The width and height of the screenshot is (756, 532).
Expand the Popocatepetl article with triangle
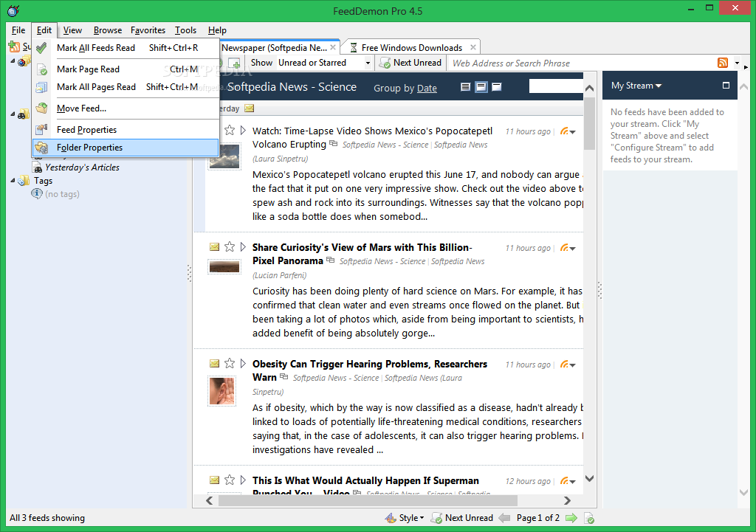click(x=243, y=130)
